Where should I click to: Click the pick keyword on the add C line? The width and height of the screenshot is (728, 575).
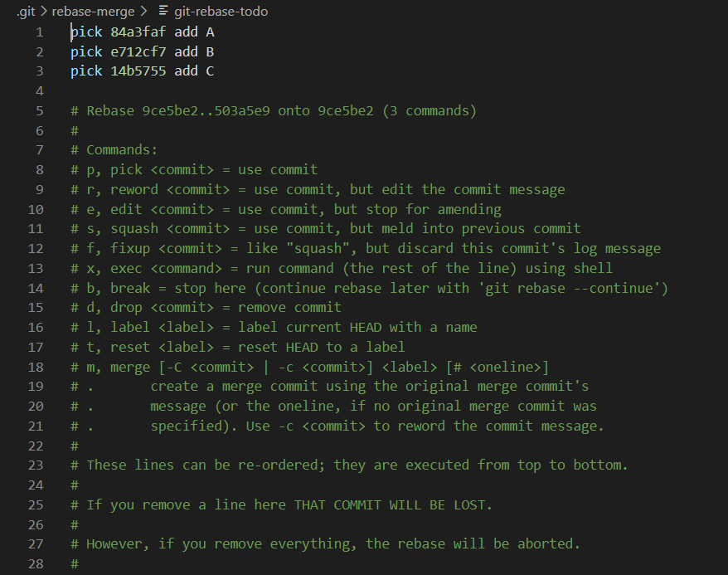[x=86, y=71]
